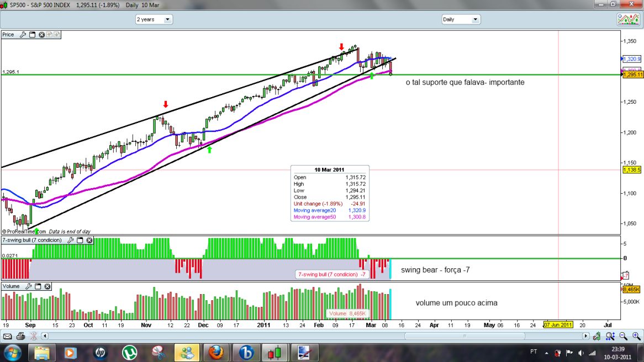Print the chart
The height and width of the screenshot is (362, 644).
[x=20, y=337]
